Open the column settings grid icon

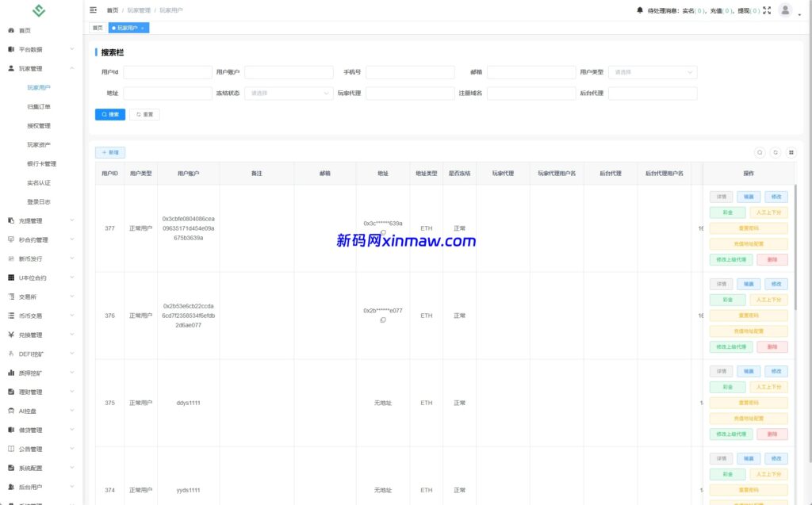click(791, 152)
